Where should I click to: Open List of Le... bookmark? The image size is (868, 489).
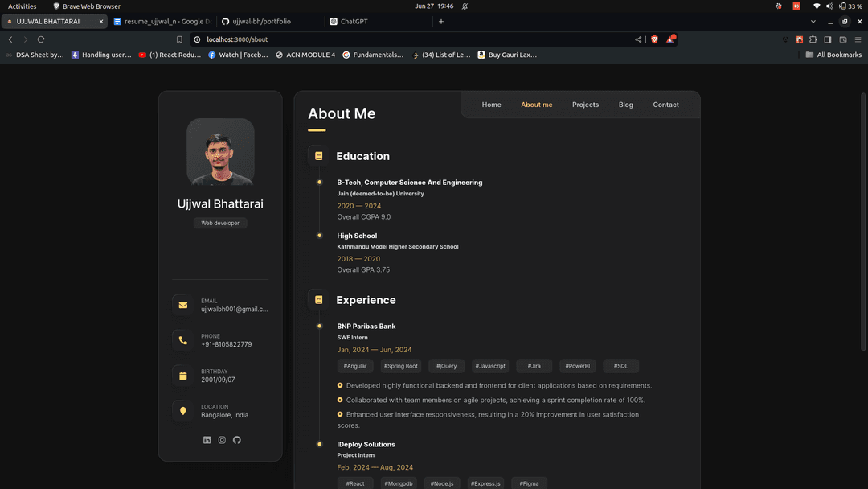pyautogui.click(x=441, y=55)
